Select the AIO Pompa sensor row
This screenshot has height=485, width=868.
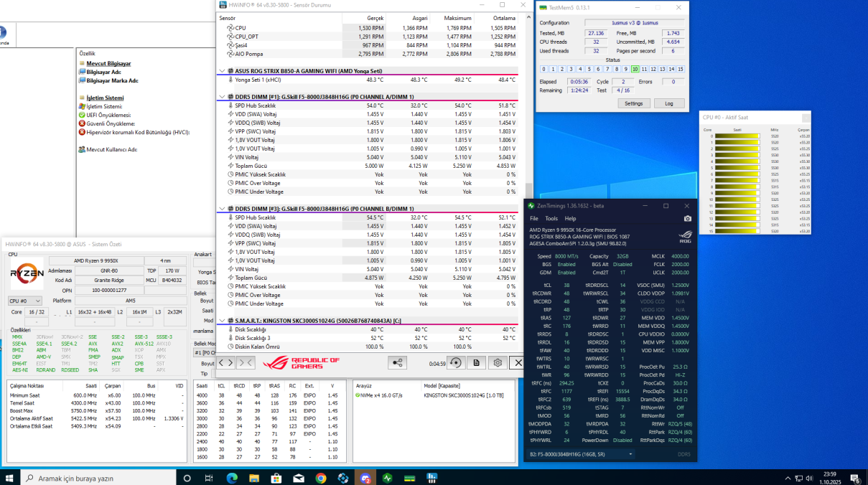(368, 54)
